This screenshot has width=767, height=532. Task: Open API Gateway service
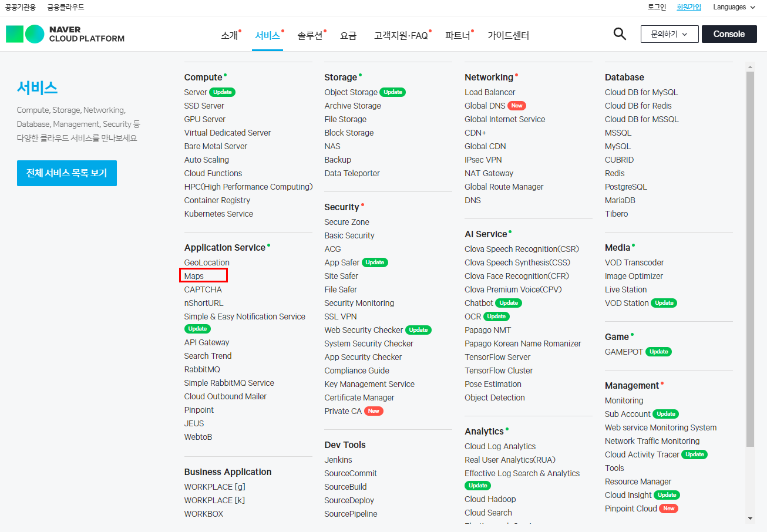207,342
